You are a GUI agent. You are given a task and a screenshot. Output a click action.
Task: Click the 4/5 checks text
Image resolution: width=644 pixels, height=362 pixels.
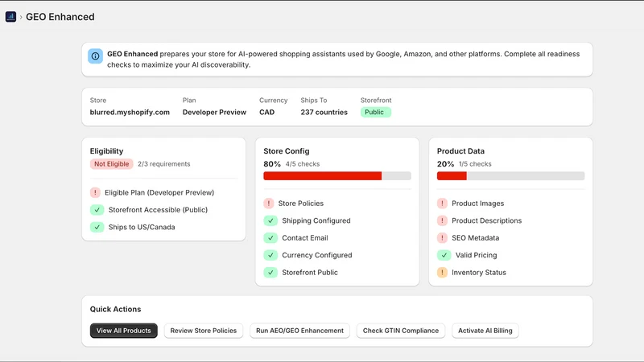303,164
